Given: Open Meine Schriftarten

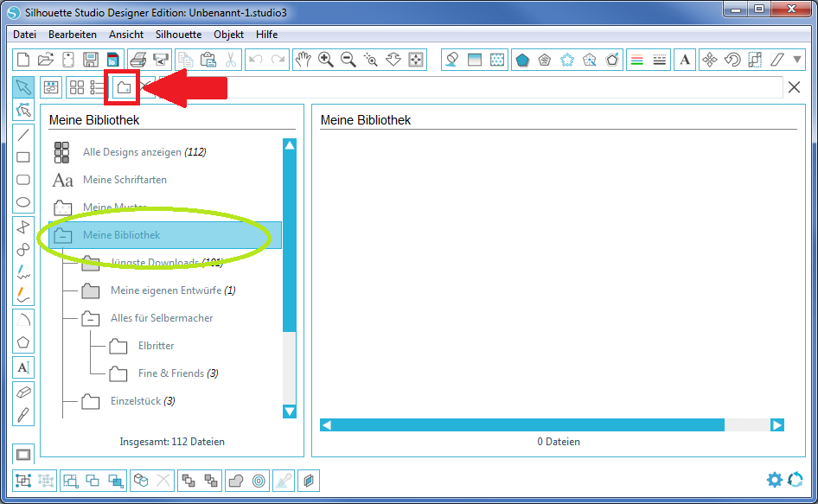Looking at the screenshot, I should point(125,180).
